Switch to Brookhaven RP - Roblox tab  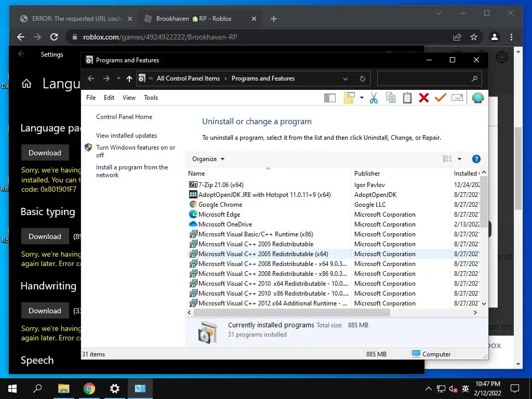click(200, 19)
